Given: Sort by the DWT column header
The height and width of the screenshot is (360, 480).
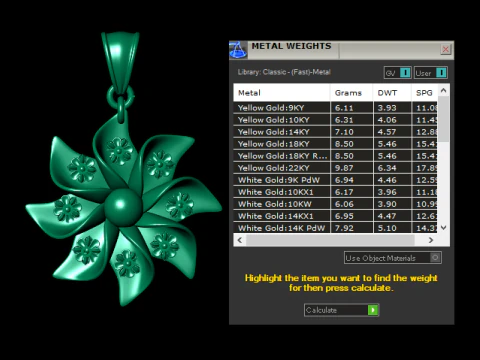Looking at the screenshot, I should (x=392, y=93).
